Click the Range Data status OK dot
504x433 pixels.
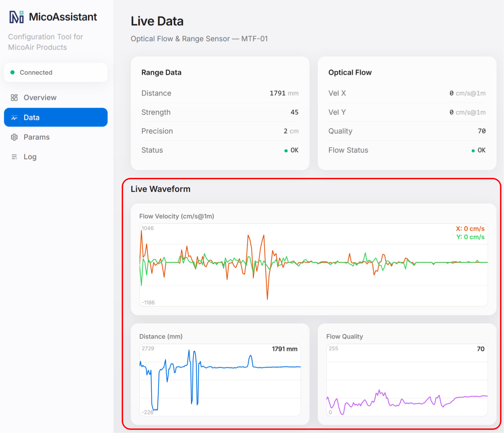(286, 151)
